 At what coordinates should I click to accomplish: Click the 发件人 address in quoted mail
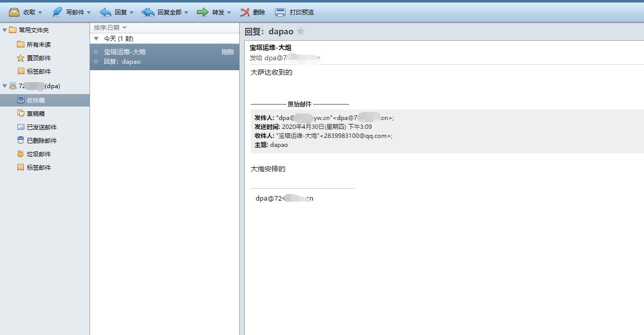click(335, 118)
